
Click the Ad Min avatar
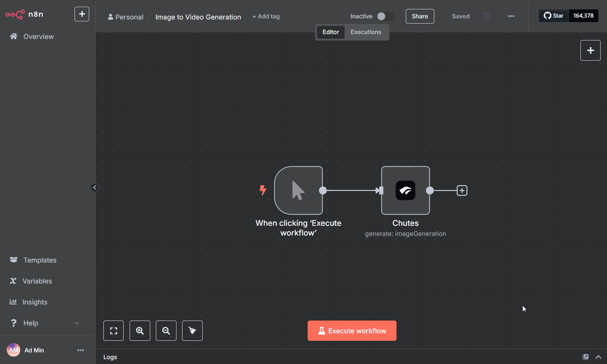point(13,350)
